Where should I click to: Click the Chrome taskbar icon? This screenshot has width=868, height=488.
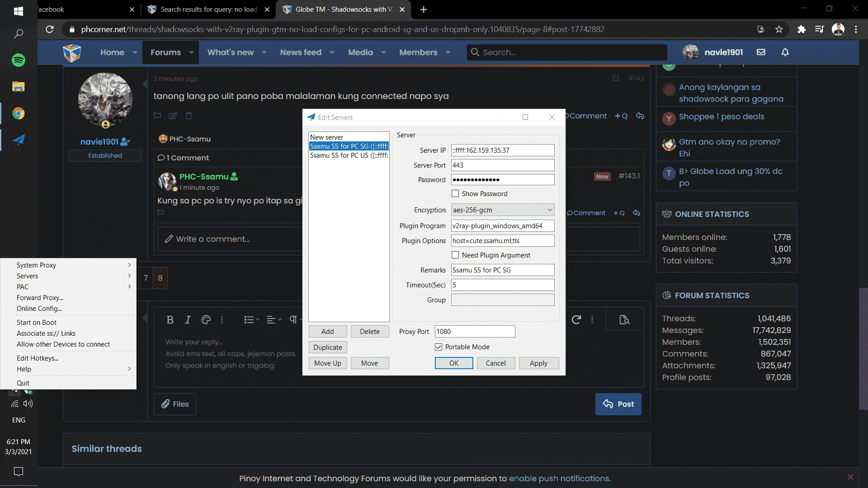click(19, 113)
